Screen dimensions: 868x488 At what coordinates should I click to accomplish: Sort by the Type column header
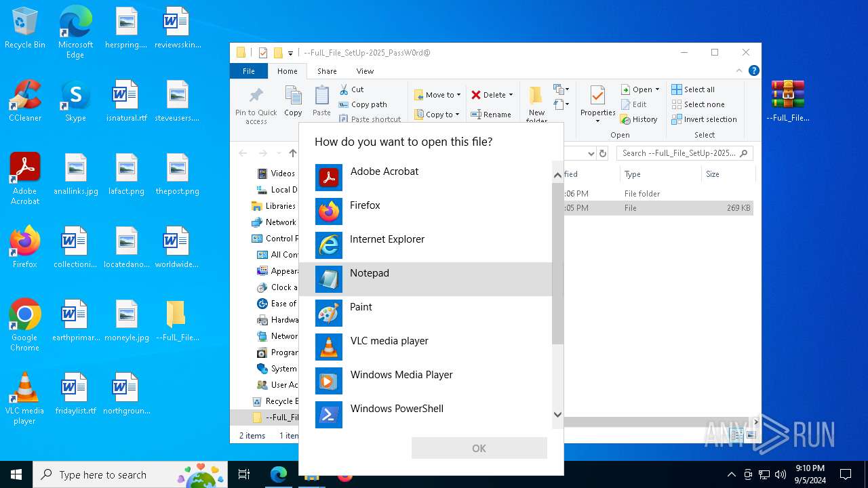pos(660,174)
